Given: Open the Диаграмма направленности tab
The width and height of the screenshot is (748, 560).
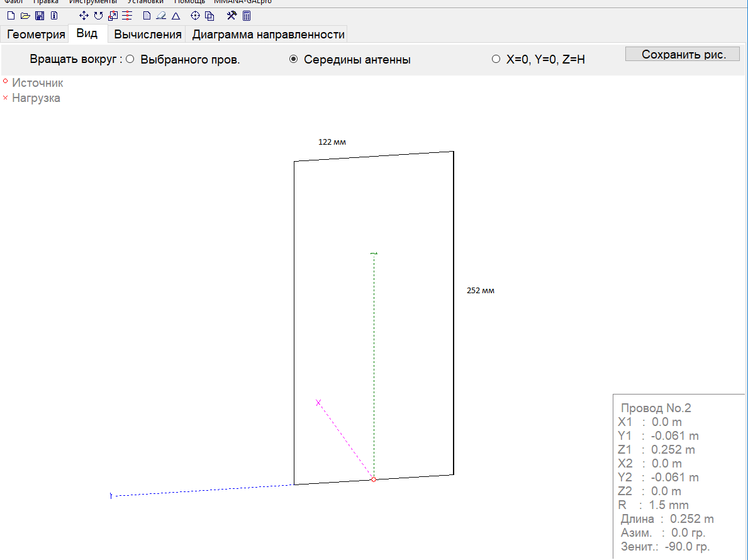Looking at the screenshot, I should (268, 35).
